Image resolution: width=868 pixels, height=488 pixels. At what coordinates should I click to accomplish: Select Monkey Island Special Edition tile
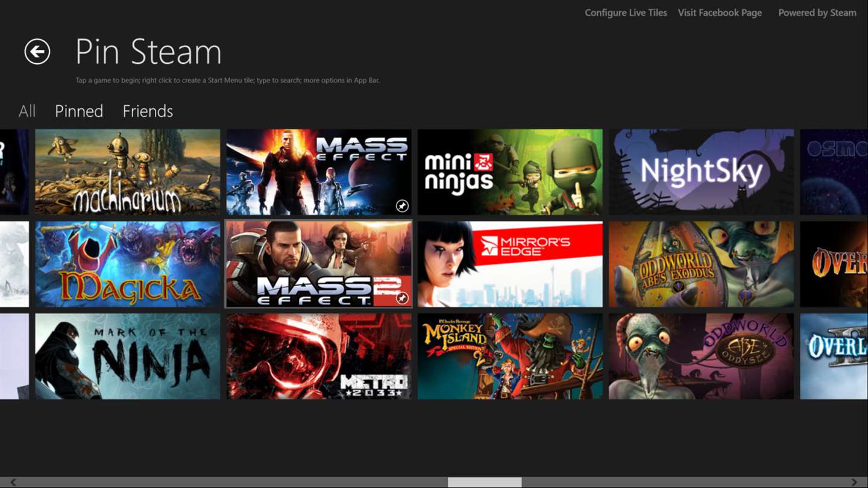coord(510,356)
